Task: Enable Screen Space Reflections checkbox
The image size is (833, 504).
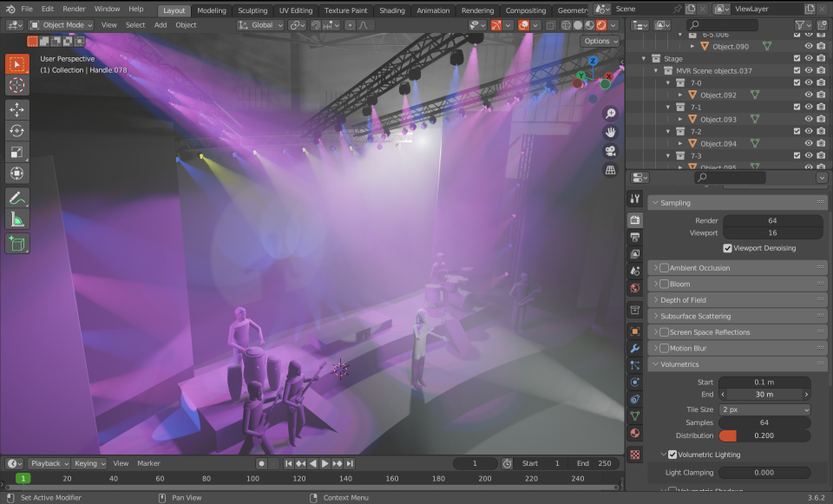Action: point(664,332)
